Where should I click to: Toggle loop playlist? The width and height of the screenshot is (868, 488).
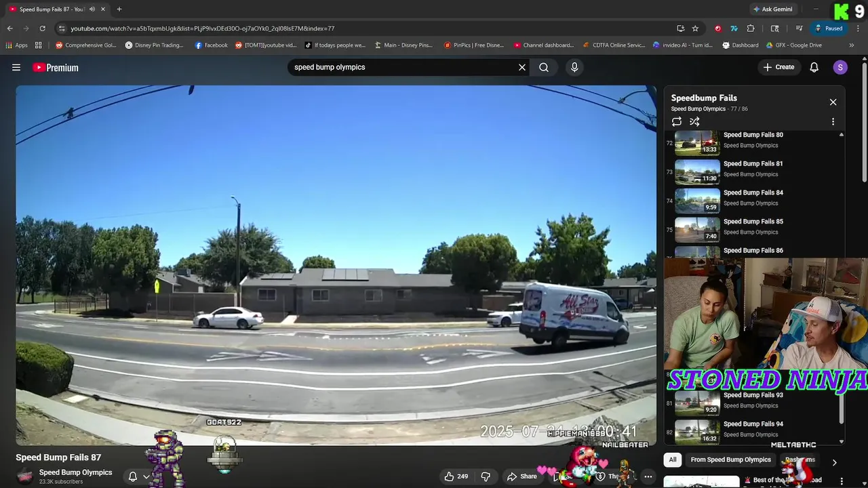click(677, 122)
